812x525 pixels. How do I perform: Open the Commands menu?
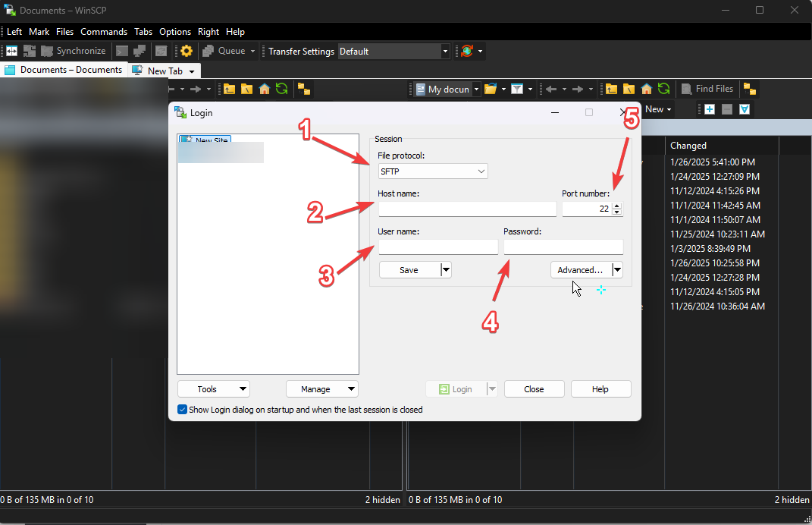pos(104,32)
